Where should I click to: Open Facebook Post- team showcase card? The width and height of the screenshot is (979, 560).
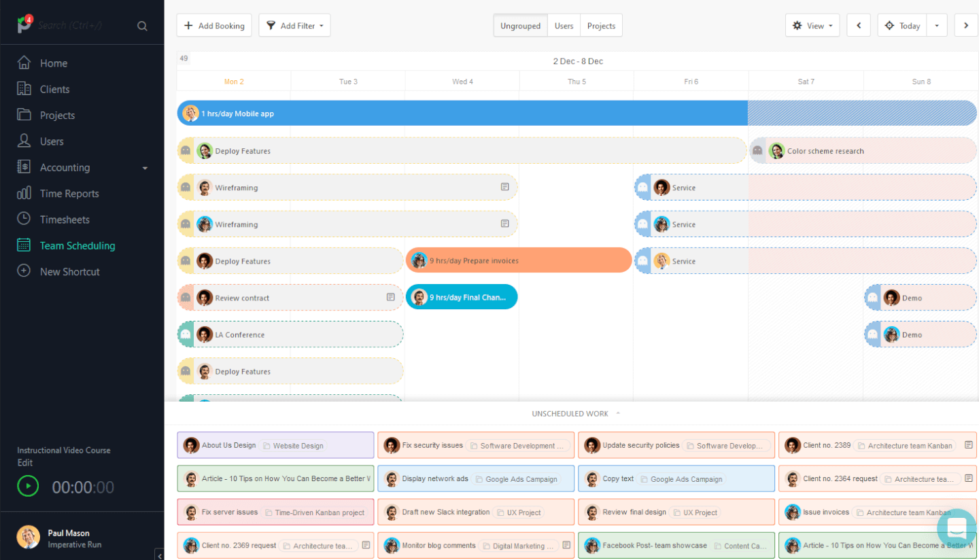tap(676, 545)
